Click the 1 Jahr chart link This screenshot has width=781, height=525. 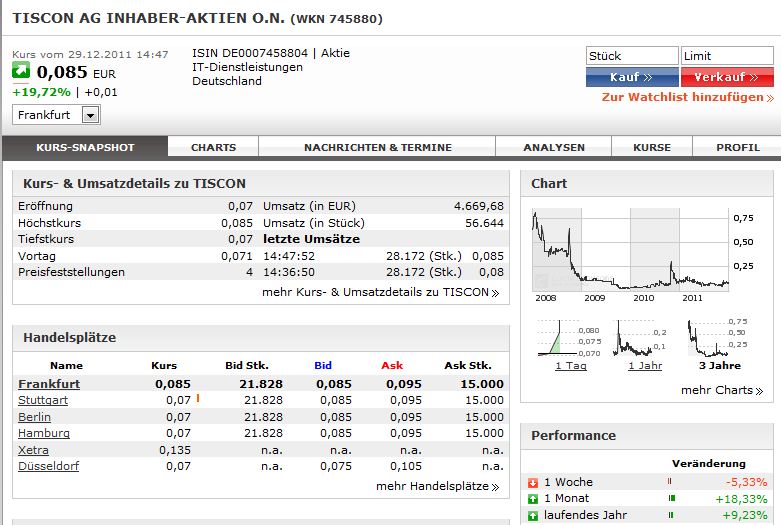(x=645, y=366)
